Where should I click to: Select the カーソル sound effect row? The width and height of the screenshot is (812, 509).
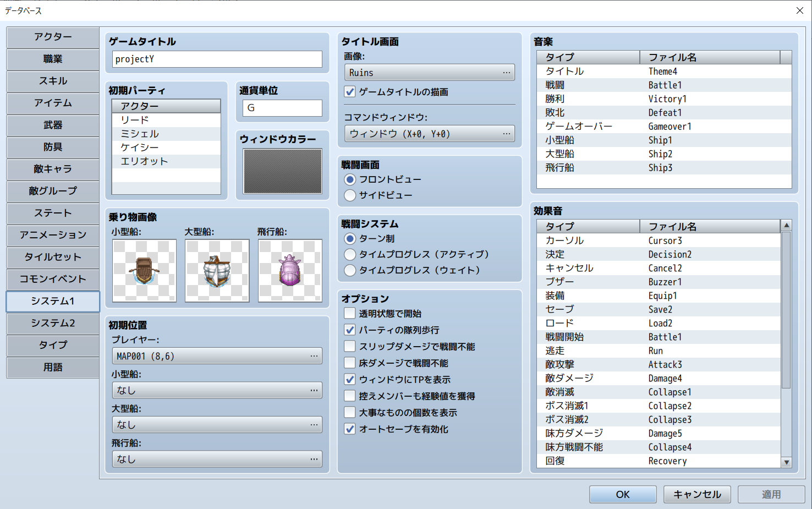click(x=659, y=241)
